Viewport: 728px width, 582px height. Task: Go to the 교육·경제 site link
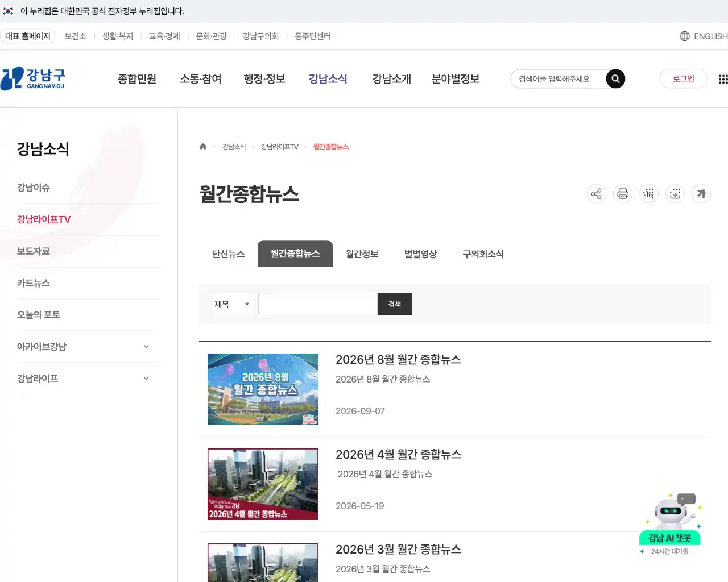coord(164,36)
